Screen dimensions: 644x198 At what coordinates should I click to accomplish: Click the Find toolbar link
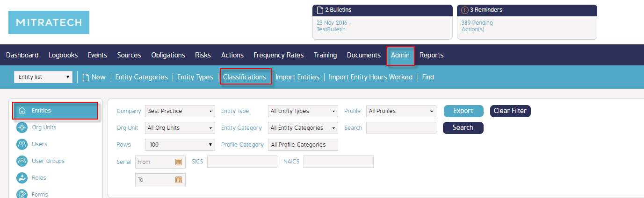[428, 77]
